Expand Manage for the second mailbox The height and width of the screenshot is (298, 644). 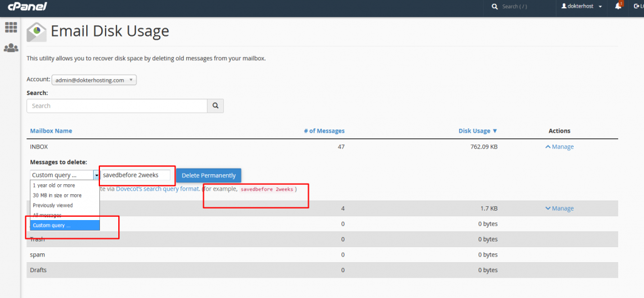pos(559,208)
